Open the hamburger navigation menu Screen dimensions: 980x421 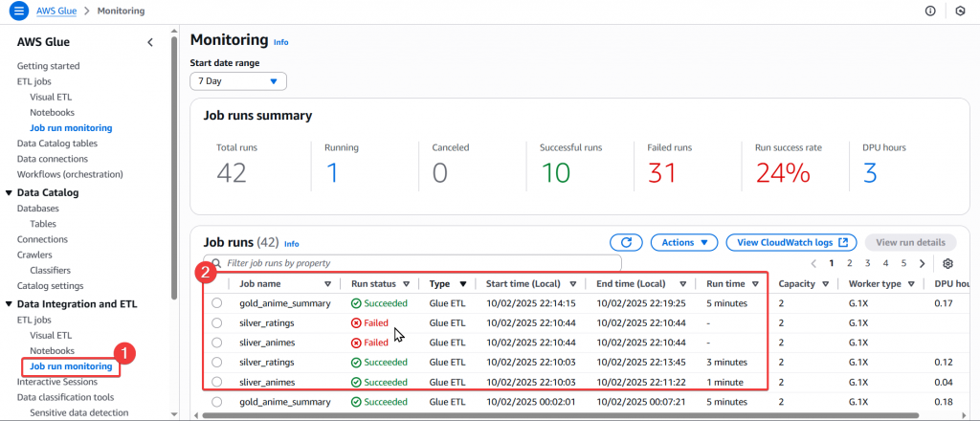click(19, 11)
